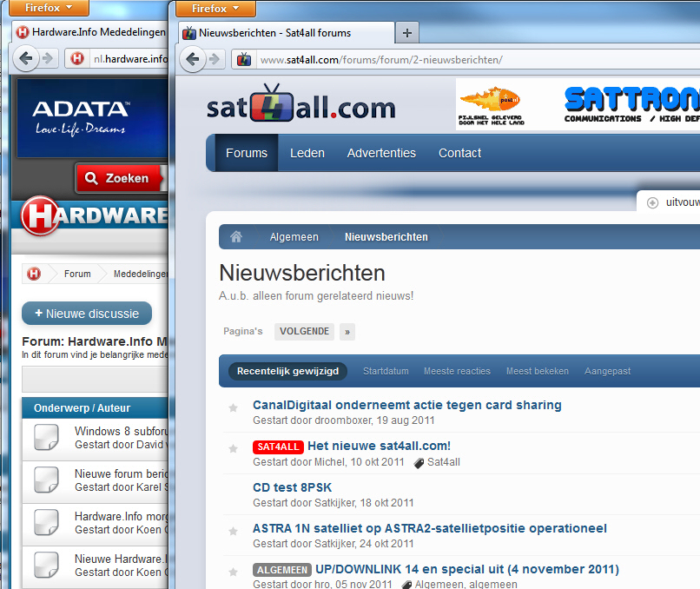Click topic icon beside Windows 8 subforum thread
Screen dimensions: 700x589
coord(46,437)
